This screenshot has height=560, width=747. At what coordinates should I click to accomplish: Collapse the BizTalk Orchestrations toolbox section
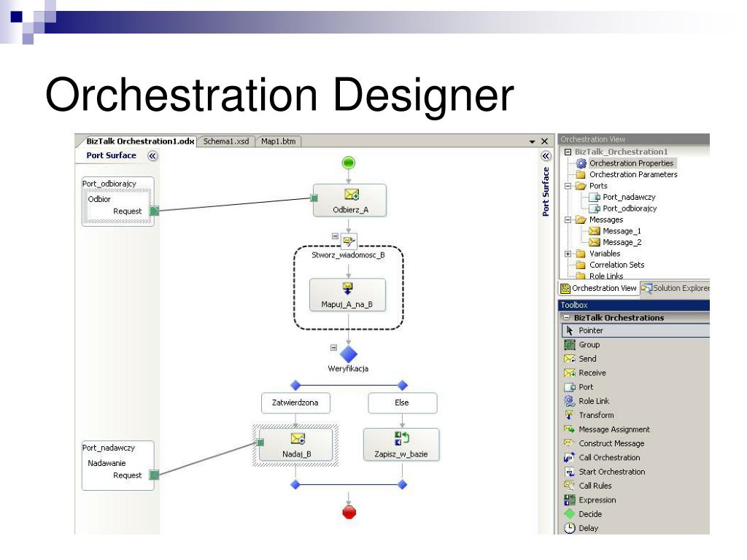(x=566, y=318)
